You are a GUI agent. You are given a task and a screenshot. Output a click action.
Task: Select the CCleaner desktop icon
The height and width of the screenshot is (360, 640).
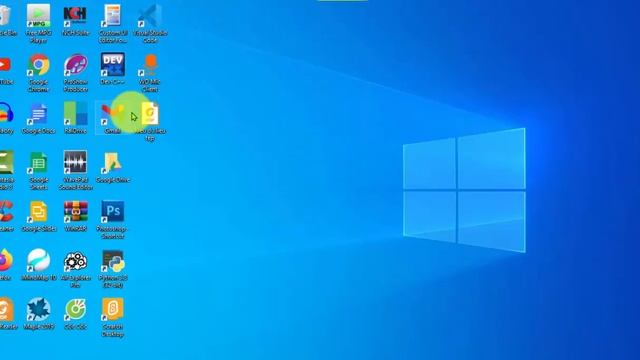(x=6, y=211)
